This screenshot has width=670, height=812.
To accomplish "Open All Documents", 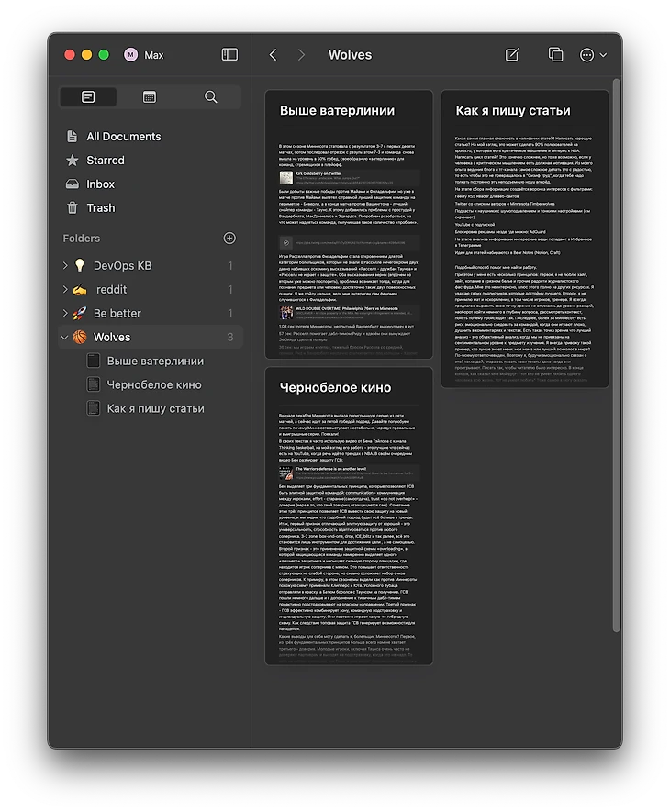I will [151, 136].
